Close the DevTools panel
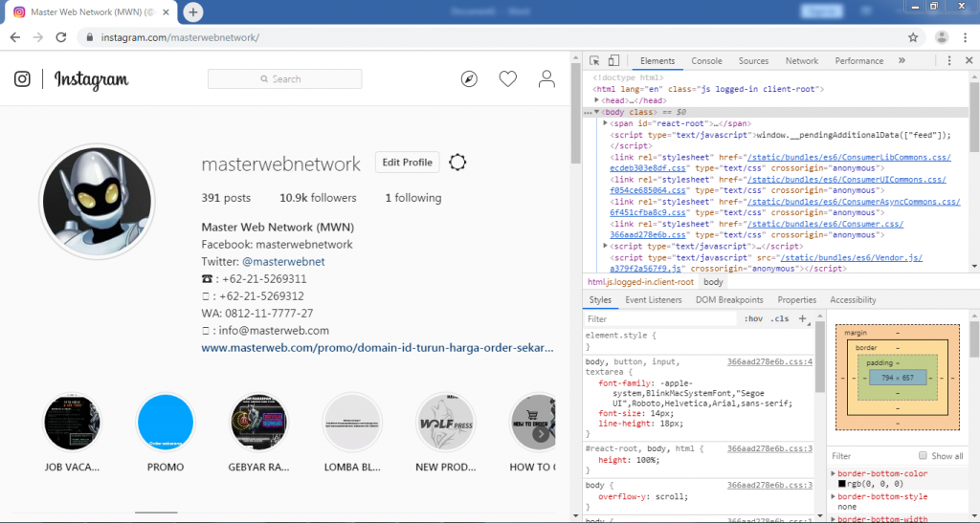The height and width of the screenshot is (523, 980). tap(969, 60)
